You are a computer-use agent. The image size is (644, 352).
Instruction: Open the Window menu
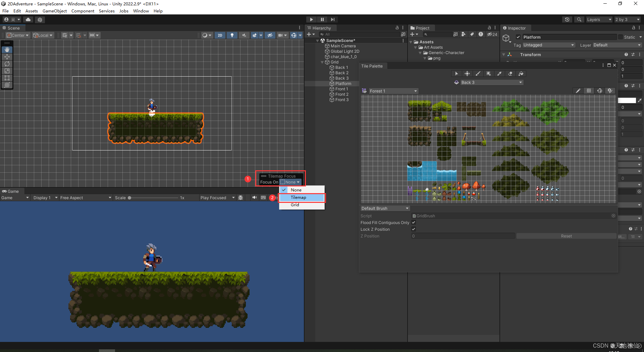click(x=141, y=11)
